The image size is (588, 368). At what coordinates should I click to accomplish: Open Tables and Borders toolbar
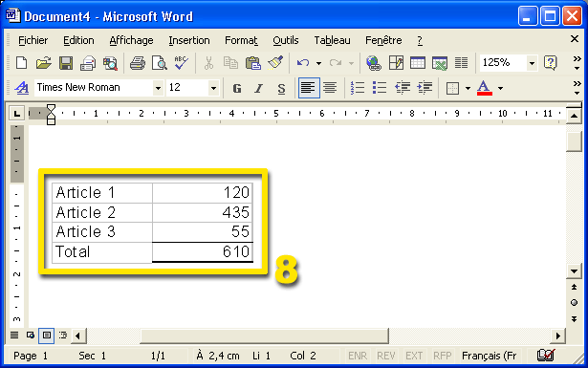[396, 63]
